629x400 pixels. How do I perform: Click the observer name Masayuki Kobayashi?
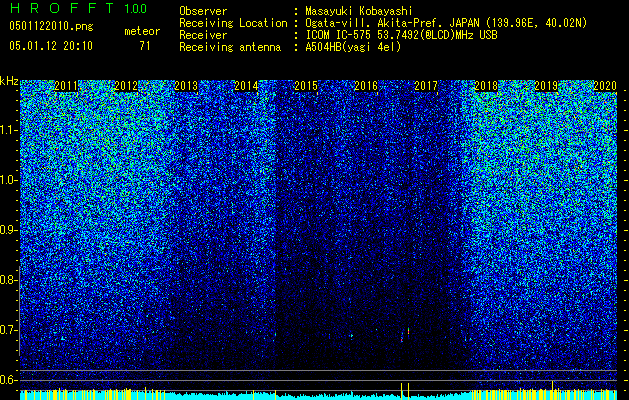359,11
